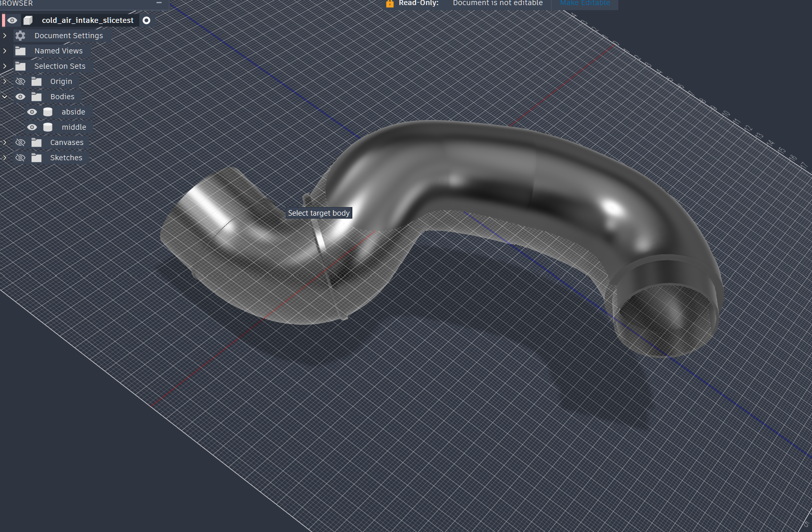Click the Canvases folder icon
Viewport: 812px width, 532px height.
coord(37,142)
